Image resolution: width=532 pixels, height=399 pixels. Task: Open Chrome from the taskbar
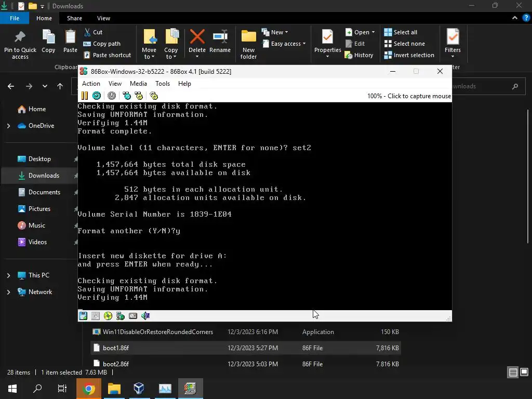click(x=89, y=389)
